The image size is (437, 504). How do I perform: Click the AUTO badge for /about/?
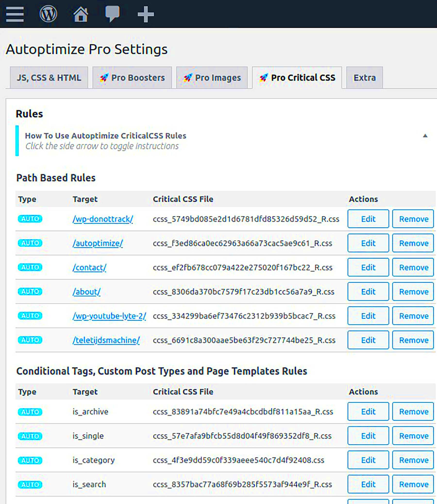click(30, 291)
